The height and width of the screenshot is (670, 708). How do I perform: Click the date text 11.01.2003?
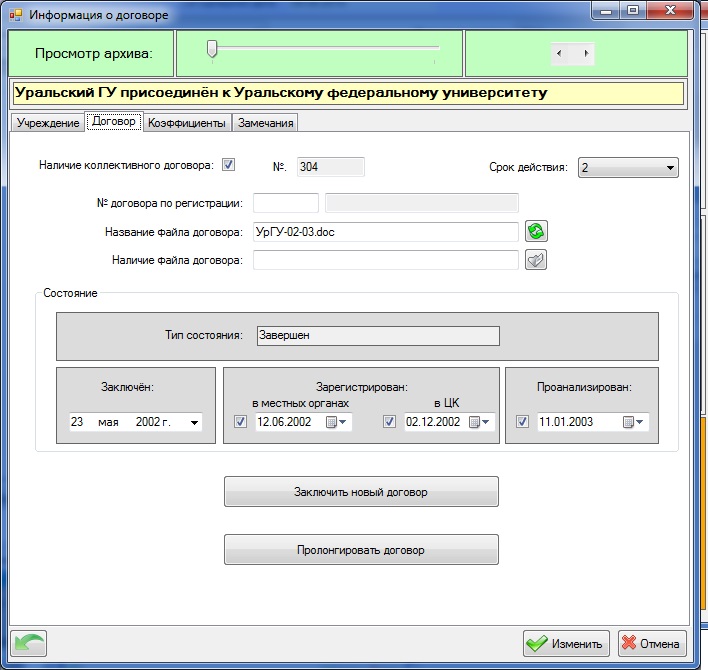[566, 422]
